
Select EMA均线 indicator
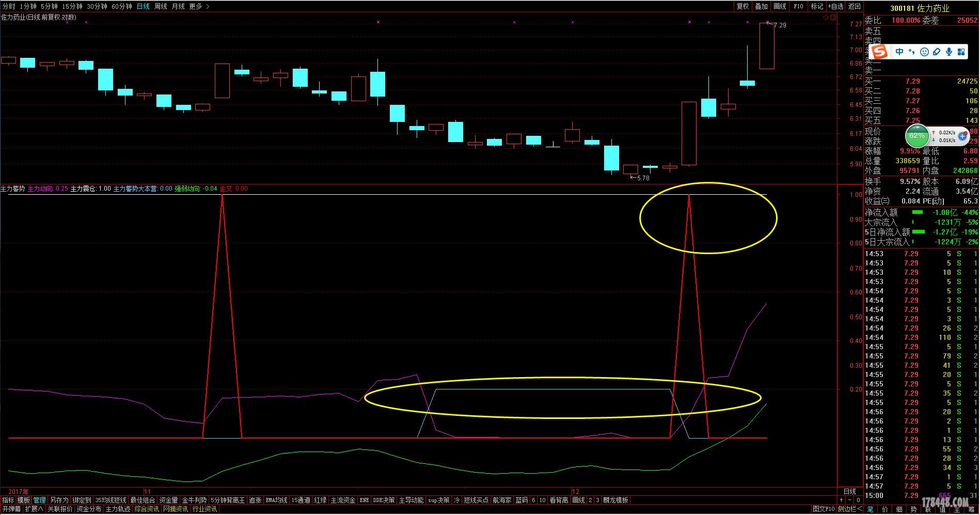click(276, 500)
